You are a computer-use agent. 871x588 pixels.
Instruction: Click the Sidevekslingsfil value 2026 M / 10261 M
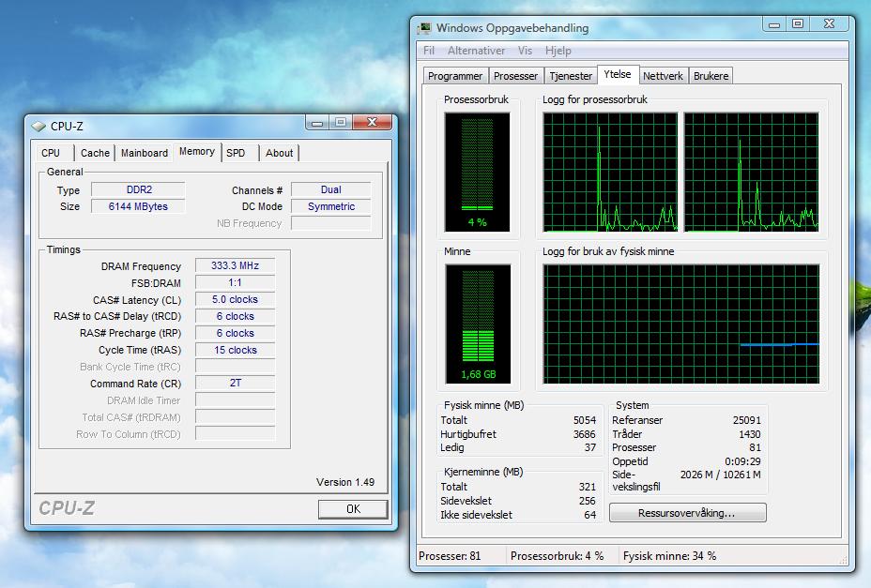click(721, 475)
